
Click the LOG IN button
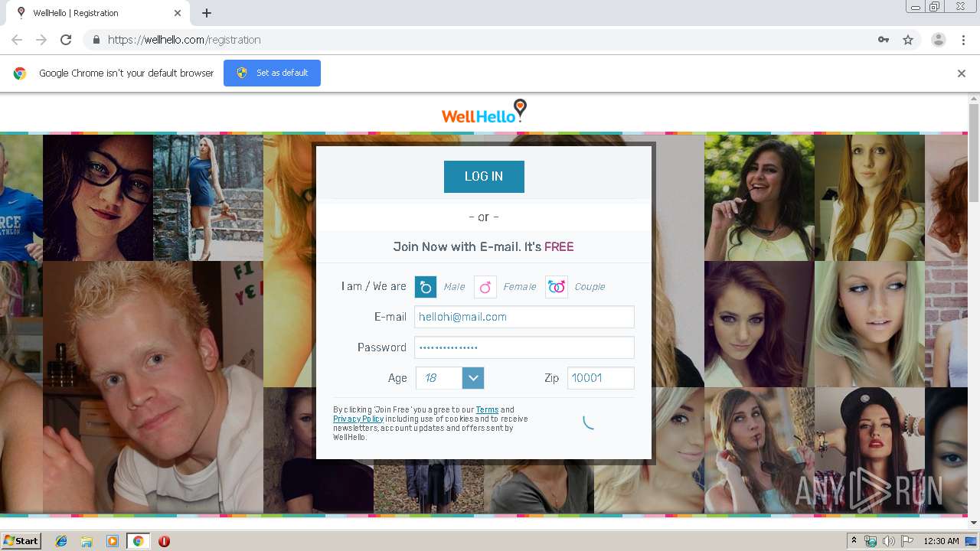pyautogui.click(x=484, y=176)
